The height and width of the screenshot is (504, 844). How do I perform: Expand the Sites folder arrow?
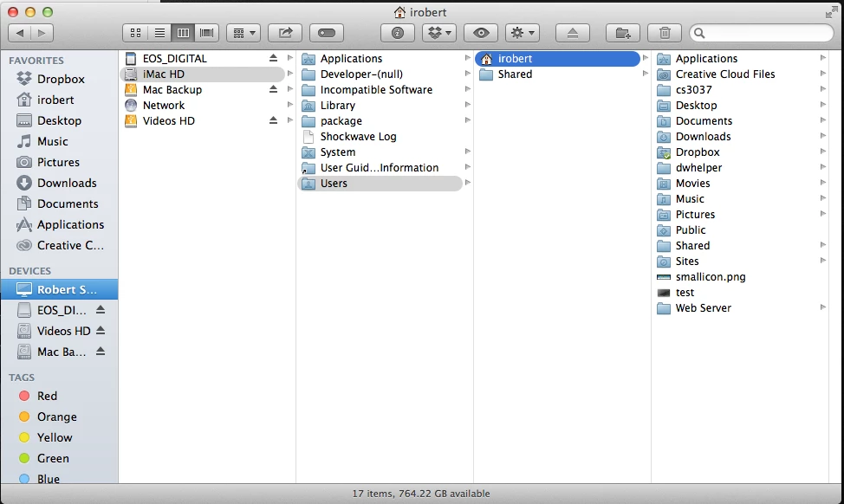[822, 261]
